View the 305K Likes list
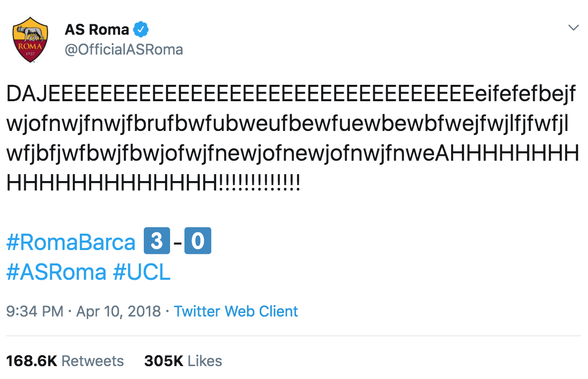The width and height of the screenshot is (588, 379). pos(183,361)
